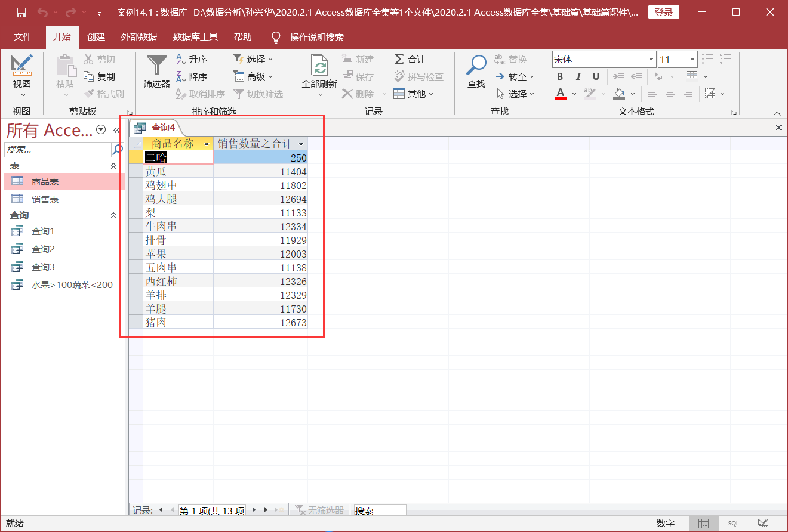
Task: Click the fill background color bucket
Action: coord(619,94)
